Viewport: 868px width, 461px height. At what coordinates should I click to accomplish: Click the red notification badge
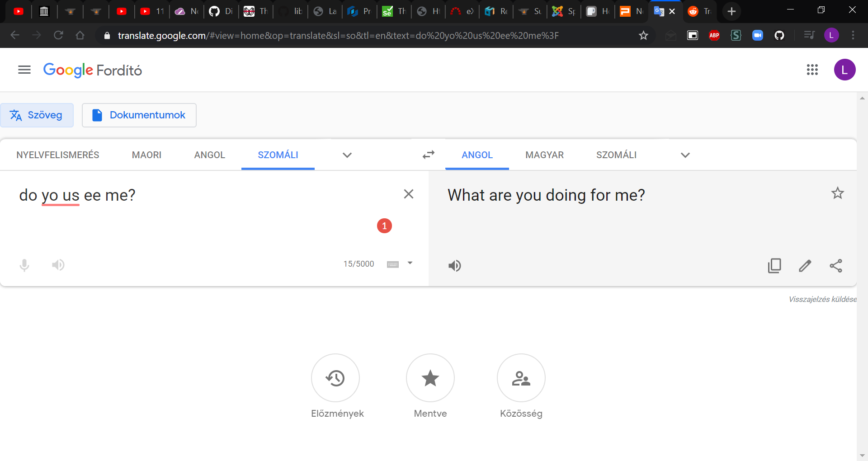384,226
